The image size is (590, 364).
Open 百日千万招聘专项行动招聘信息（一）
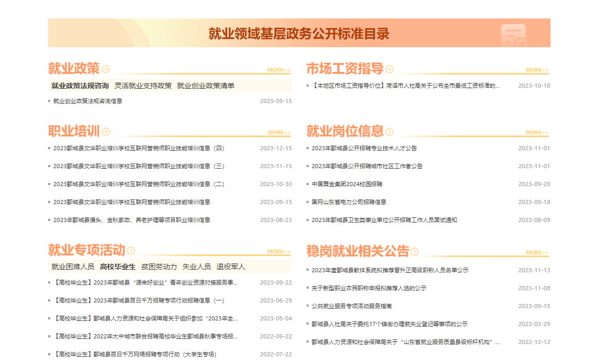coord(139,301)
